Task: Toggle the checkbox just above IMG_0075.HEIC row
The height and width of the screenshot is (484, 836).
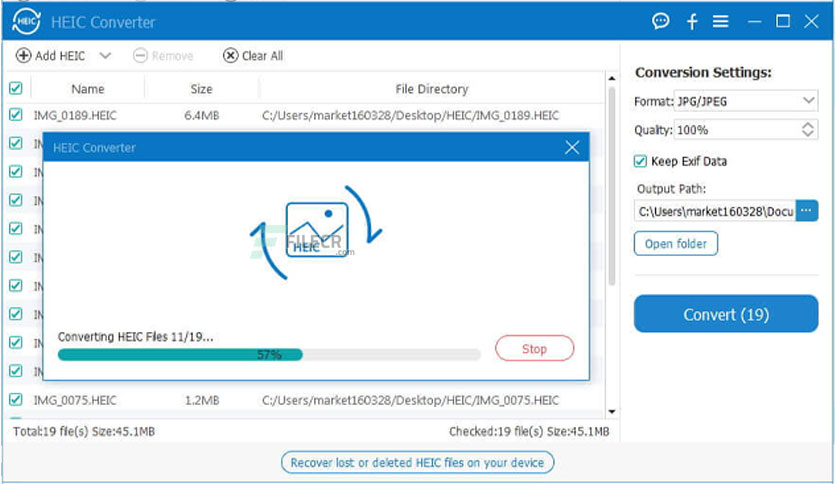Action: point(15,370)
